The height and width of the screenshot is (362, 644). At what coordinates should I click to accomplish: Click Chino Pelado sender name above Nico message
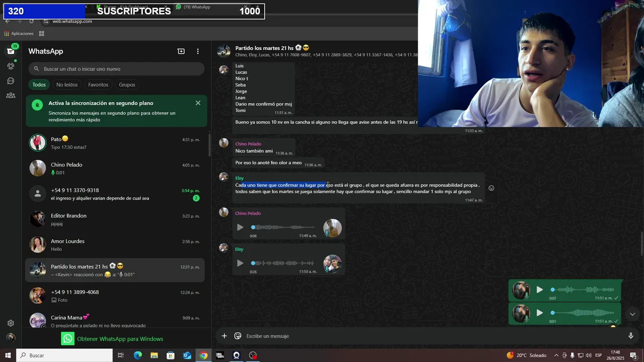[248, 144]
